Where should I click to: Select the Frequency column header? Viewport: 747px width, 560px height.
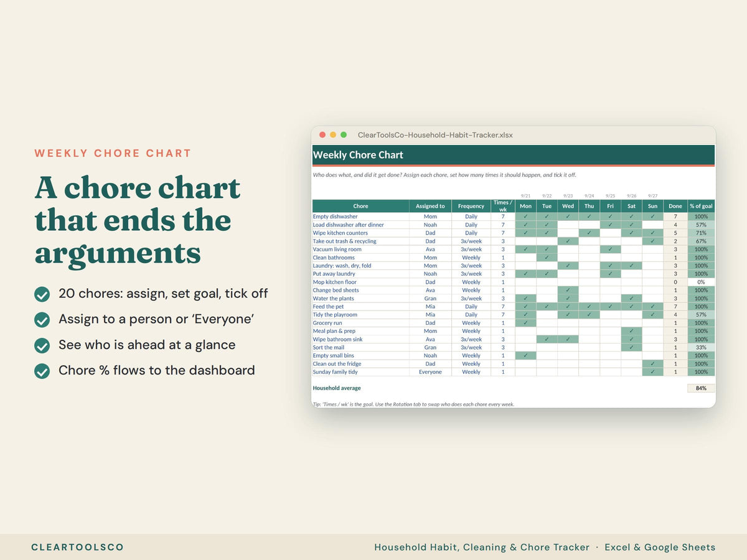[471, 206]
